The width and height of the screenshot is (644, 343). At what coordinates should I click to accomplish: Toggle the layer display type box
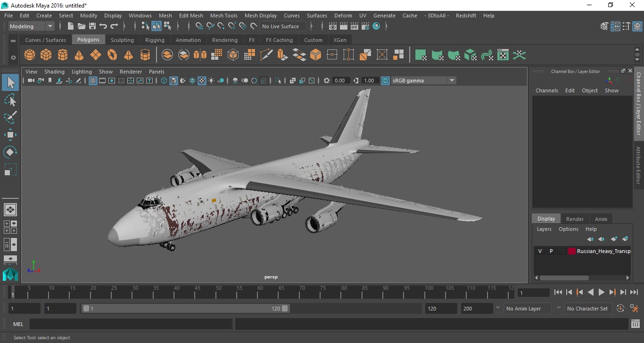tap(561, 251)
